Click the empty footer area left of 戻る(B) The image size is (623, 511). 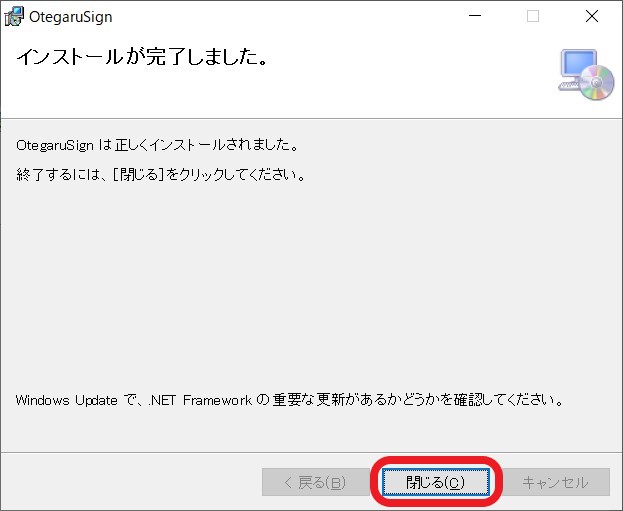pos(130,482)
